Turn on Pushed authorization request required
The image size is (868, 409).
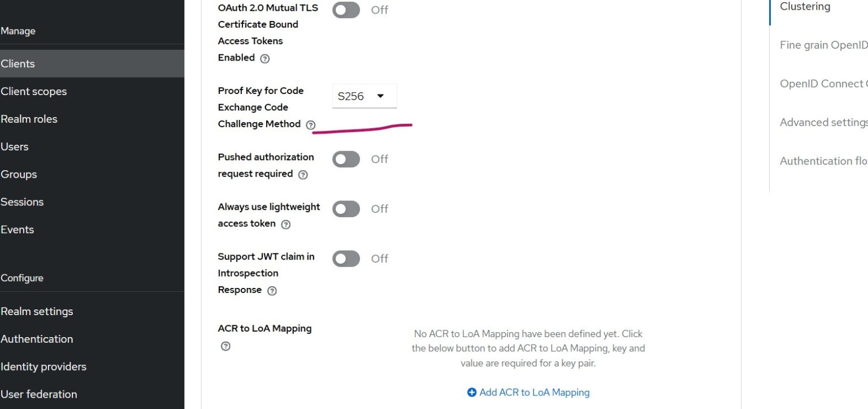pyautogui.click(x=346, y=159)
